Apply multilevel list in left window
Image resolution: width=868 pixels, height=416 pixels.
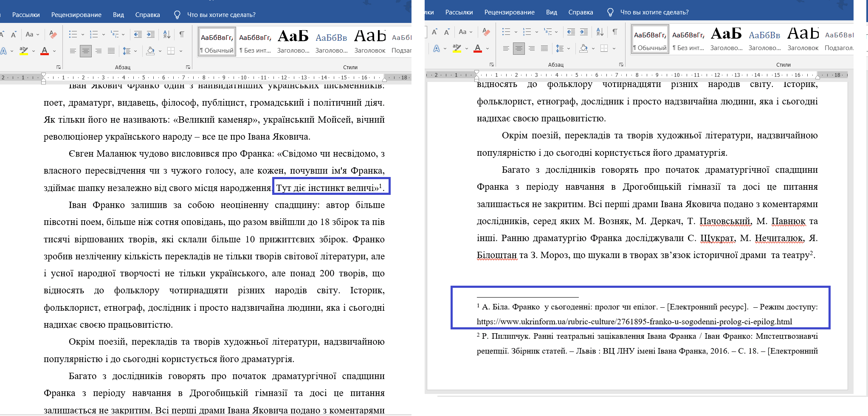coord(115,34)
